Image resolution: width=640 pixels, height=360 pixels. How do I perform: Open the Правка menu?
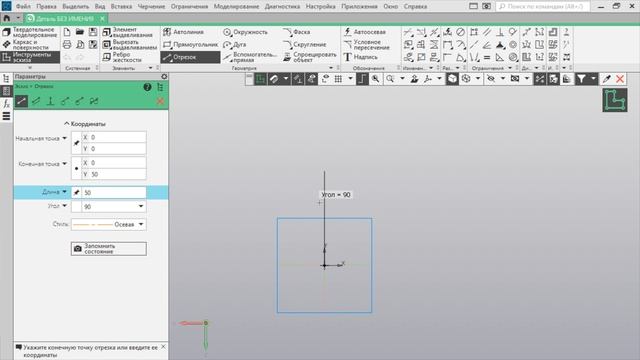click(46, 7)
